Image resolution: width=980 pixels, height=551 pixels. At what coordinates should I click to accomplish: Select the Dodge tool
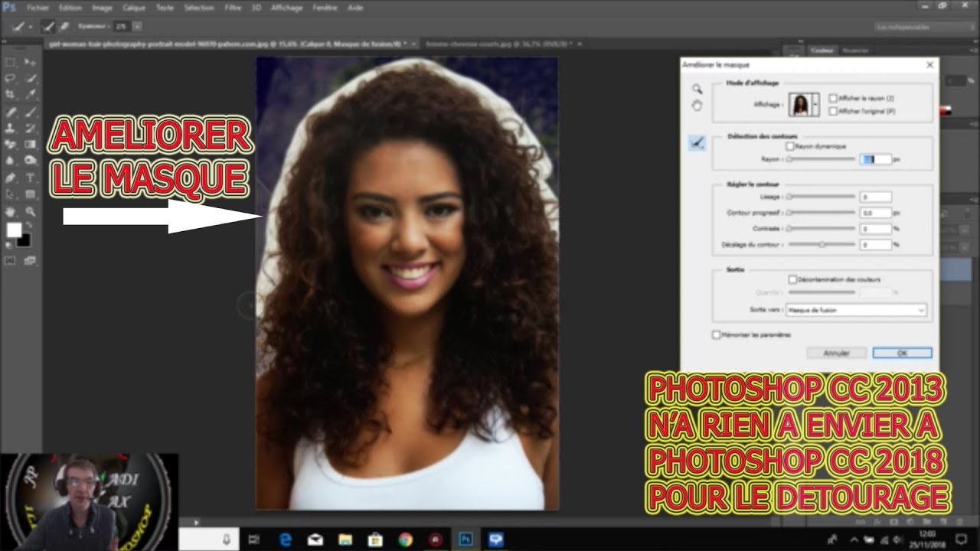(31, 161)
